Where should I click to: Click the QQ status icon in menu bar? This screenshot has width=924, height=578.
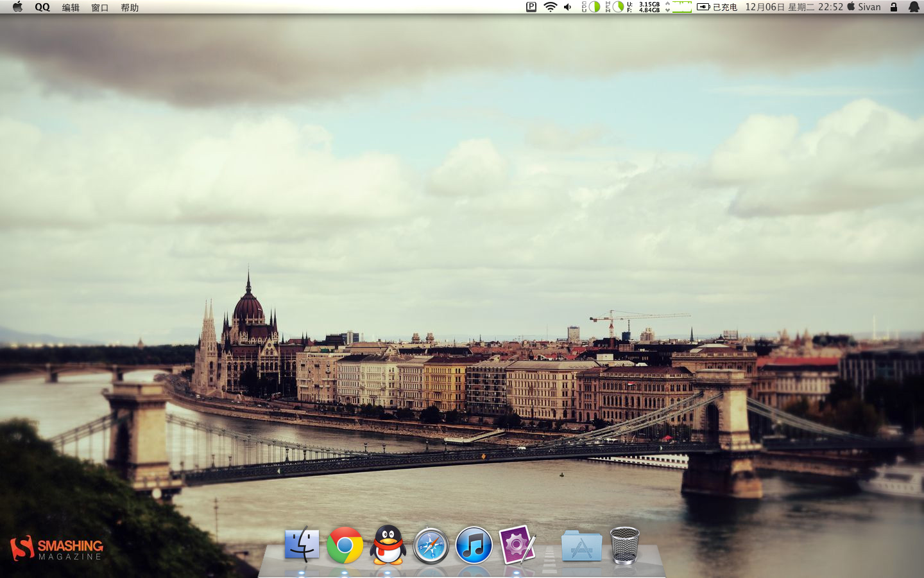tap(914, 7)
